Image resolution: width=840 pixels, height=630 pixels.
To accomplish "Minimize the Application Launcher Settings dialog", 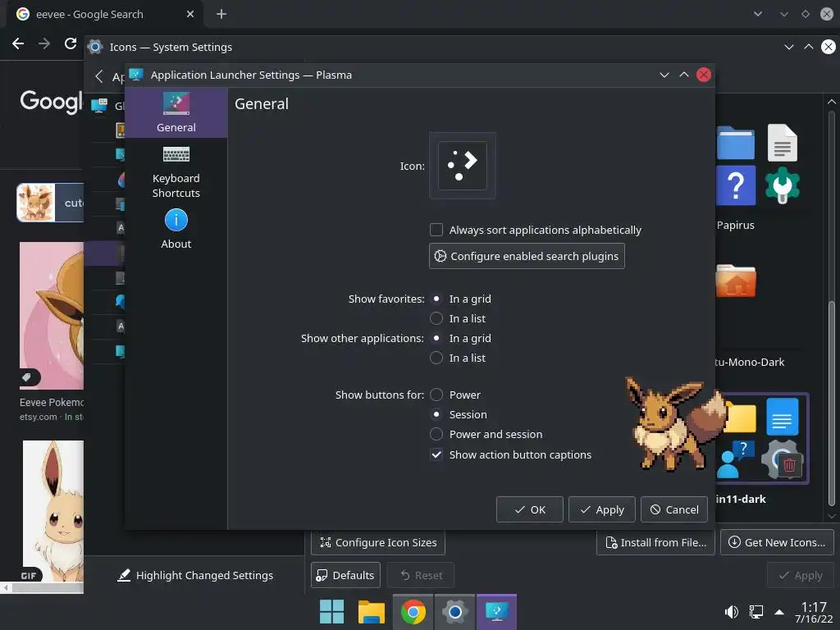I will (664, 75).
